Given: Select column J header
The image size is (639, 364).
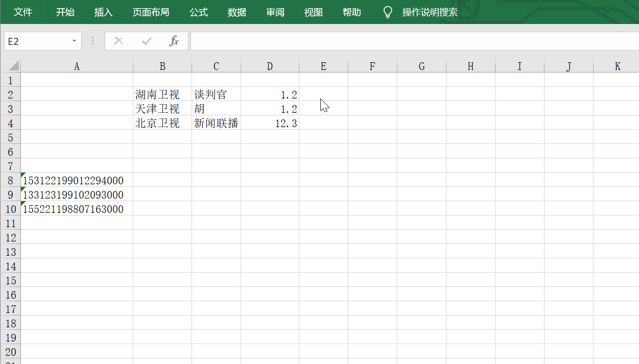Looking at the screenshot, I should (x=569, y=66).
